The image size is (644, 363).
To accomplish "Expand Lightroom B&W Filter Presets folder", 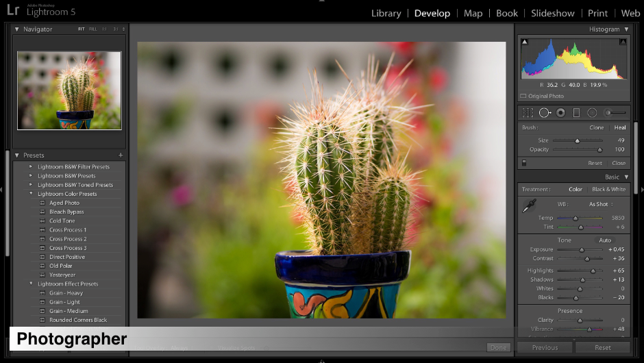I will tap(30, 166).
